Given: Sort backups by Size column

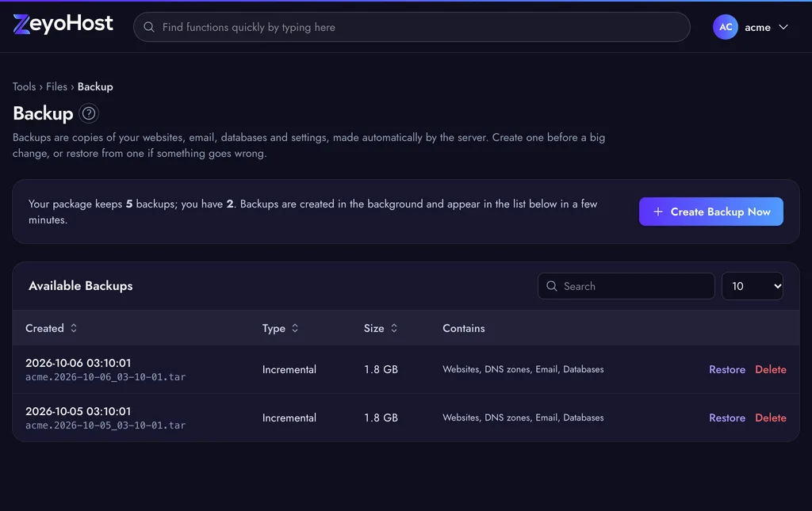Looking at the screenshot, I should (x=381, y=329).
